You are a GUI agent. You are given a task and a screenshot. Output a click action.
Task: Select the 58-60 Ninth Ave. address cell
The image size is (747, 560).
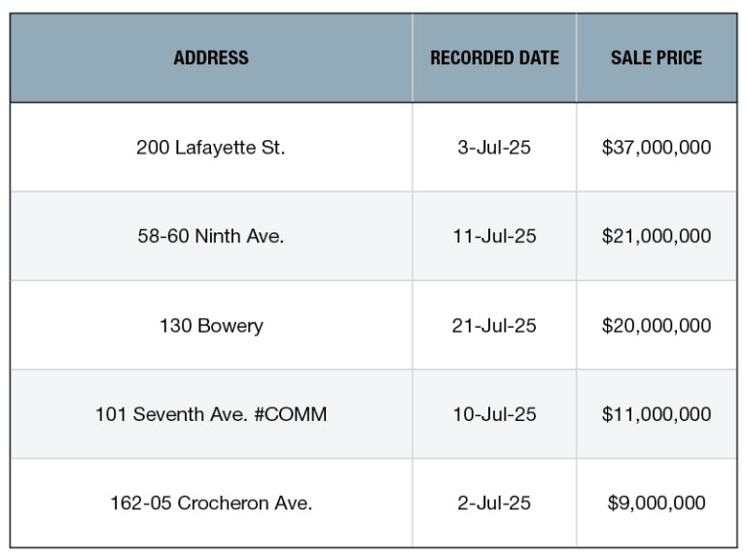coord(211,235)
